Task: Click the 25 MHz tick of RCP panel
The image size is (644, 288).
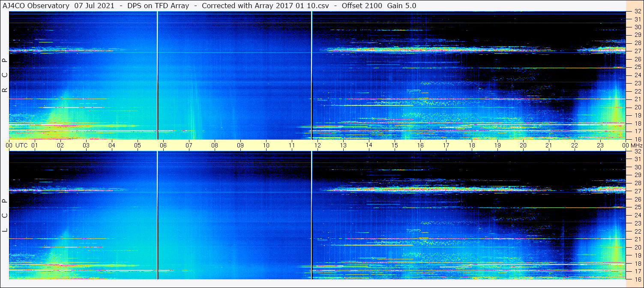Action: (637, 67)
